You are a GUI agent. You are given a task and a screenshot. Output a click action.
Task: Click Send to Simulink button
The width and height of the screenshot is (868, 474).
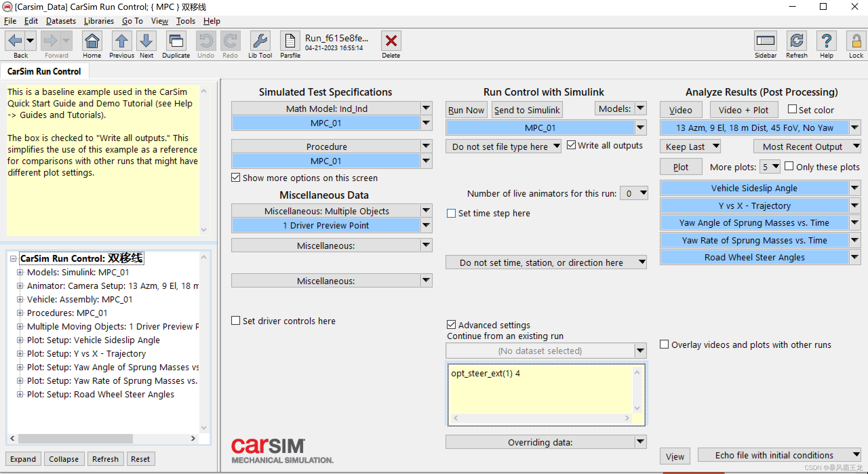click(527, 110)
